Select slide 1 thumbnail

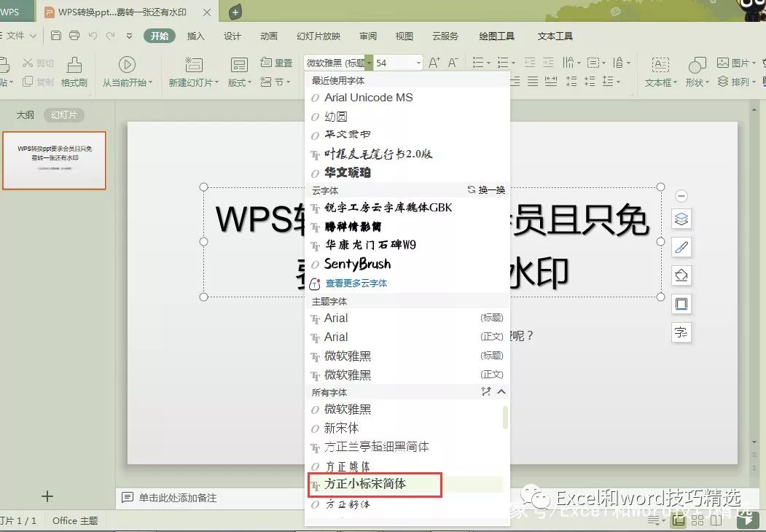[54, 160]
